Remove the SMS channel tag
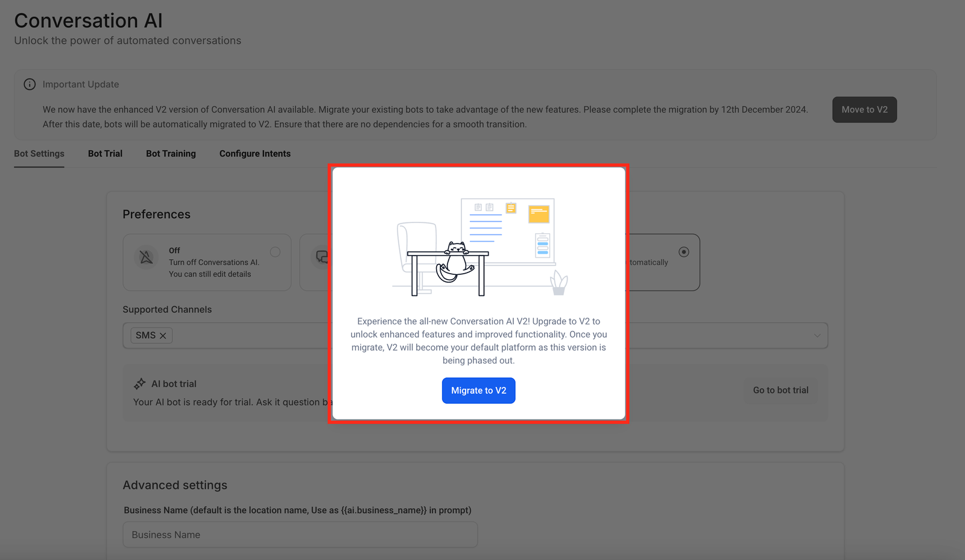 pyautogui.click(x=163, y=336)
